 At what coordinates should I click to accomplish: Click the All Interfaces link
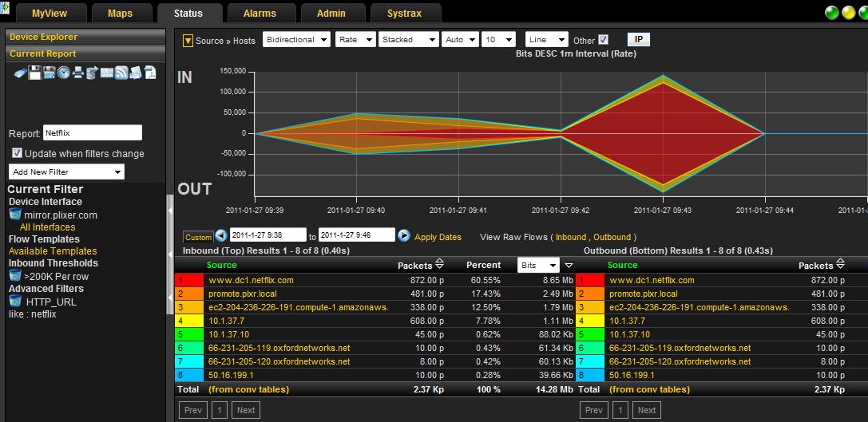48,227
